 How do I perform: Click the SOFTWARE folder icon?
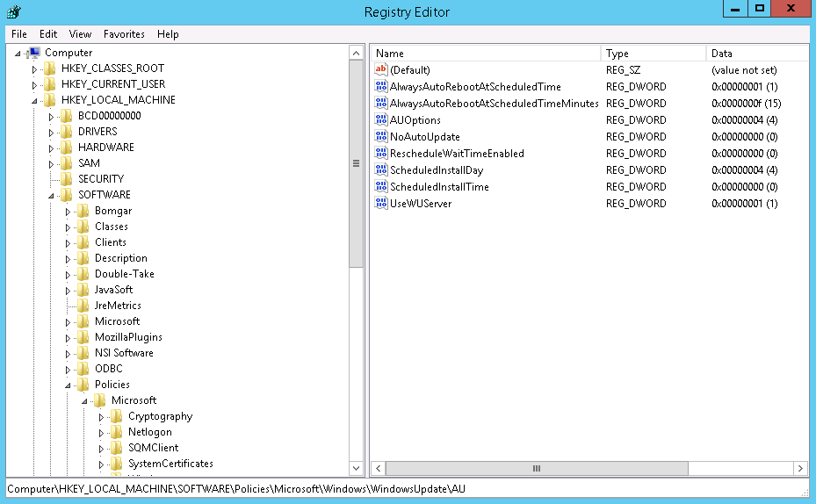point(67,195)
